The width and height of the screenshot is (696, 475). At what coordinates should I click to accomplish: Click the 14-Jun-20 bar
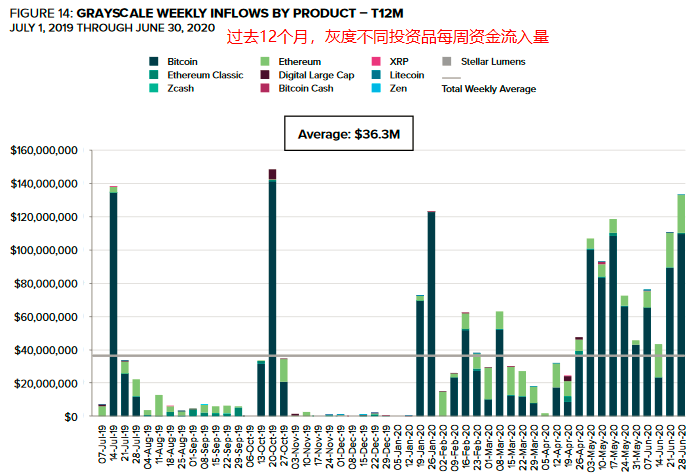coord(658,380)
